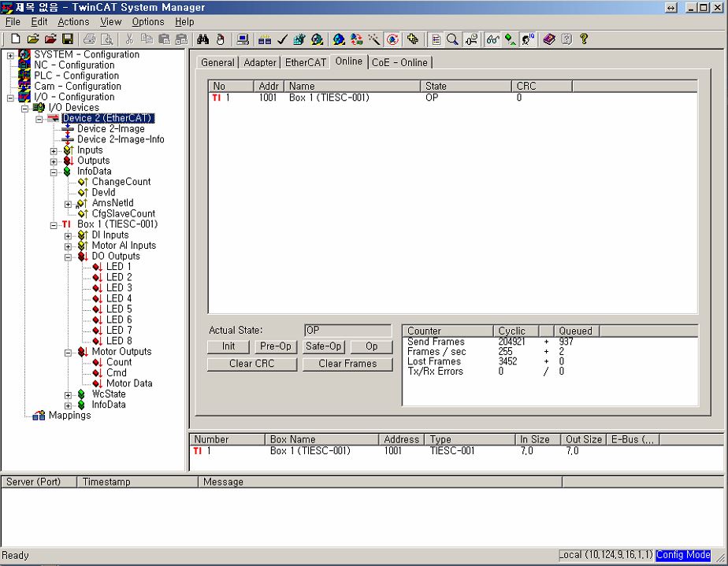
Task: Click the eyeglasses toolbar icon
Action: [x=492, y=39]
